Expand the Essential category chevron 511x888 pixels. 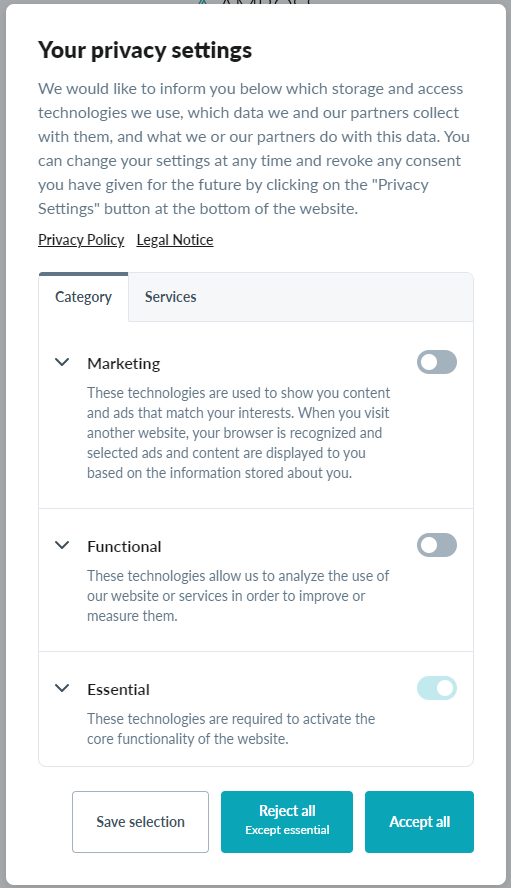(62, 688)
